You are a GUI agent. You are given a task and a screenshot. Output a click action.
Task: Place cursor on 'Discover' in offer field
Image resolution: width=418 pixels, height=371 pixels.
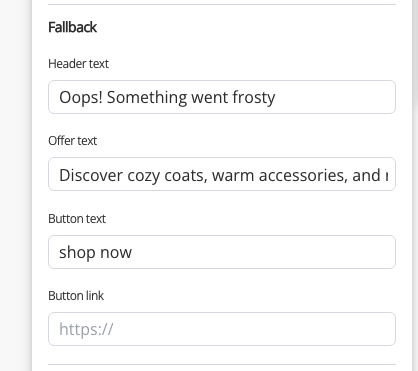coord(91,175)
